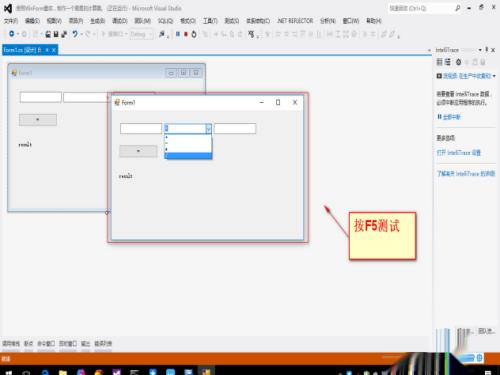
Task: Click the break all link in IntelliTrace
Action: pyautogui.click(x=449, y=117)
